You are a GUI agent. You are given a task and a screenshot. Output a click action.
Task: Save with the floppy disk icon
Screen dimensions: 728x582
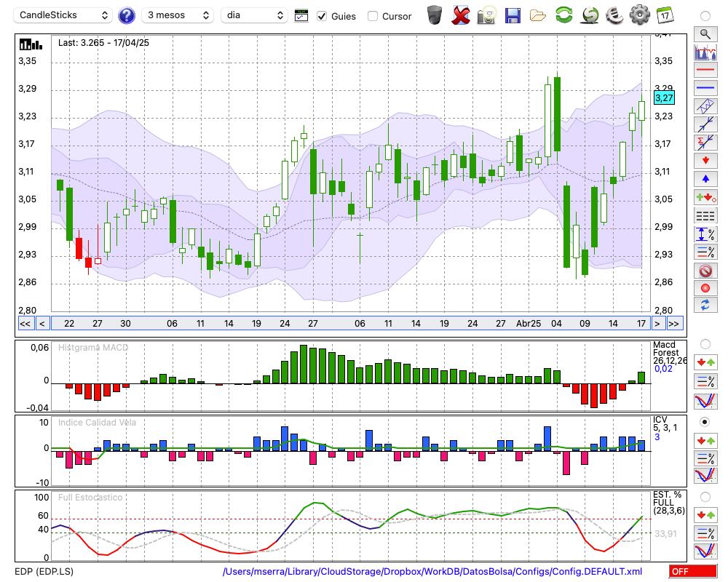(513, 15)
